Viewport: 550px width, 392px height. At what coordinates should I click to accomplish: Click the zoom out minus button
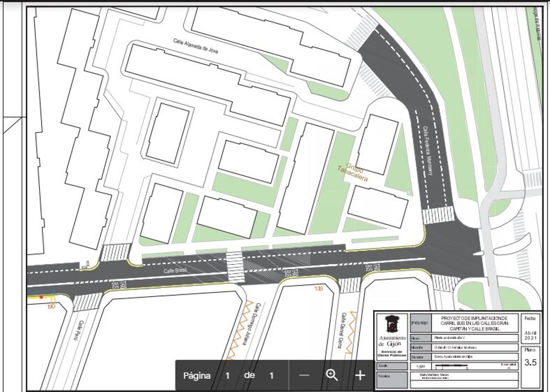tap(304, 375)
